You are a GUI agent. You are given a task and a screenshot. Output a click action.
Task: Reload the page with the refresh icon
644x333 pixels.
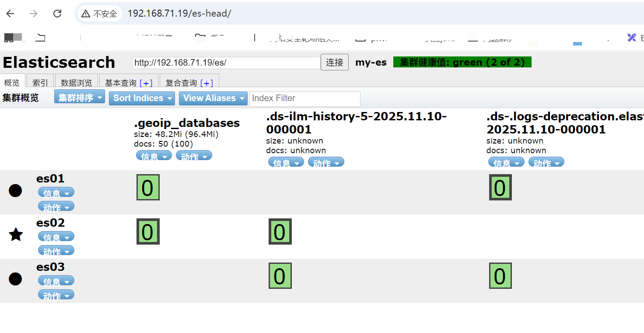[x=57, y=14]
